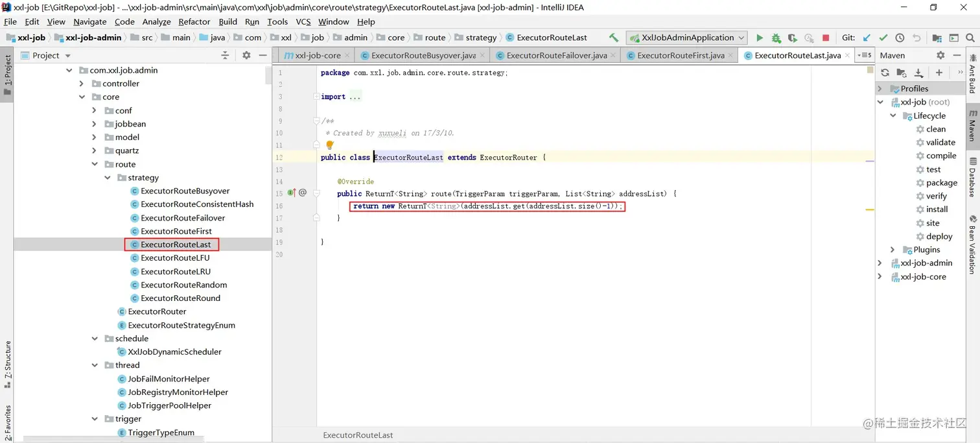Run XxlJobAdminApplication with green play icon
The image size is (980, 443).
tap(760, 38)
